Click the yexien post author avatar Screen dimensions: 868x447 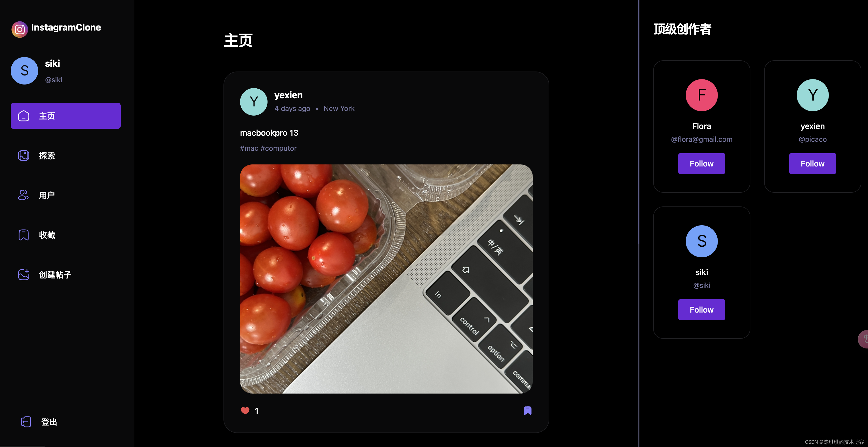coord(253,101)
